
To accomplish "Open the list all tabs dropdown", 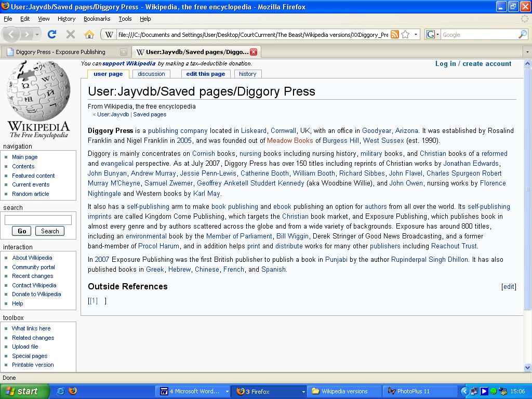I will [x=527, y=52].
